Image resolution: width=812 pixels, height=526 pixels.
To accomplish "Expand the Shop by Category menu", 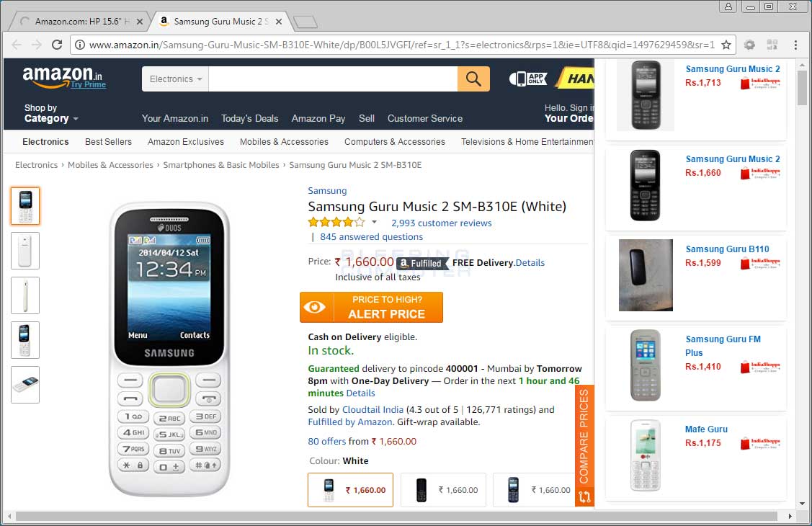I will [50, 113].
